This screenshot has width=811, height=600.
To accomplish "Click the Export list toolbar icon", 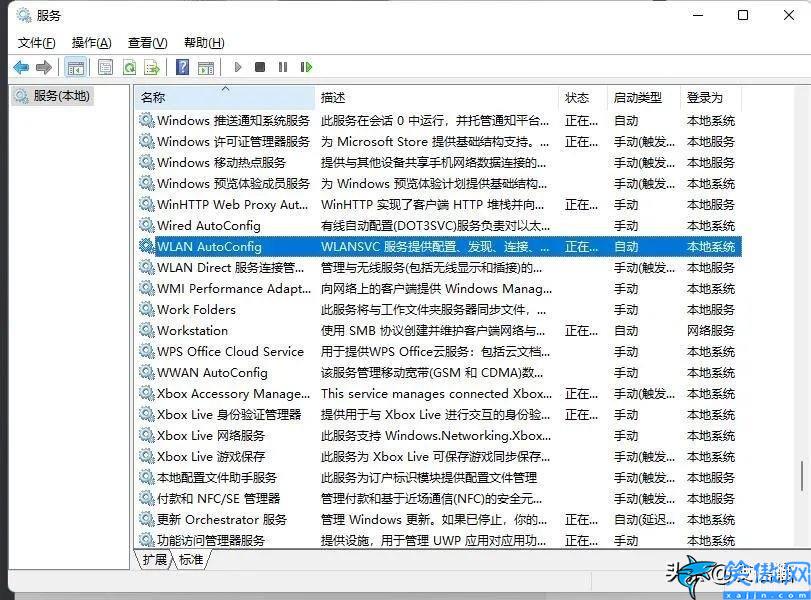I will (152, 67).
